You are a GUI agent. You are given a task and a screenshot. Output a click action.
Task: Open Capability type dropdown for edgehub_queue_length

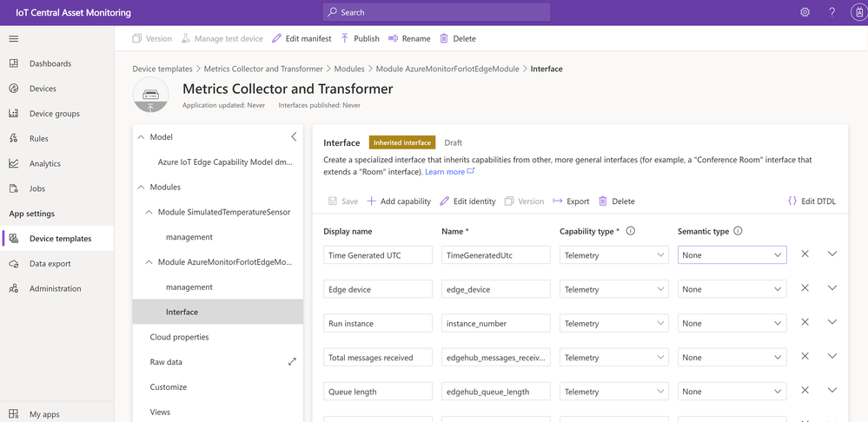point(614,392)
